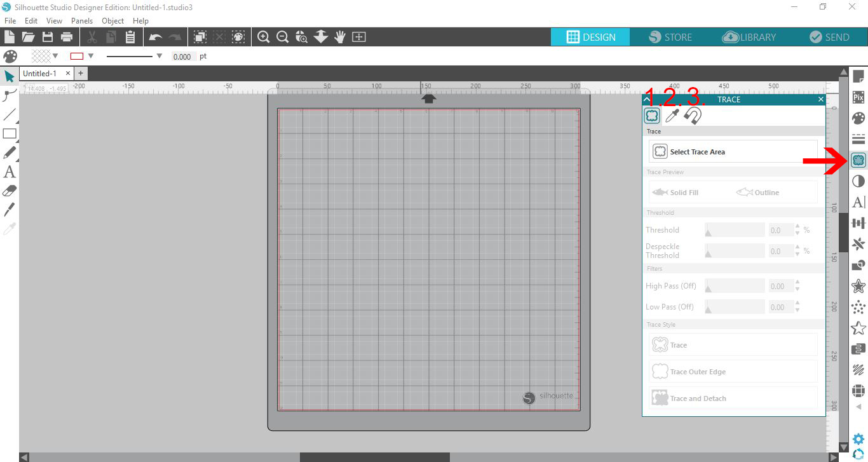
Task: Activate the Pan hand tool
Action: point(340,37)
